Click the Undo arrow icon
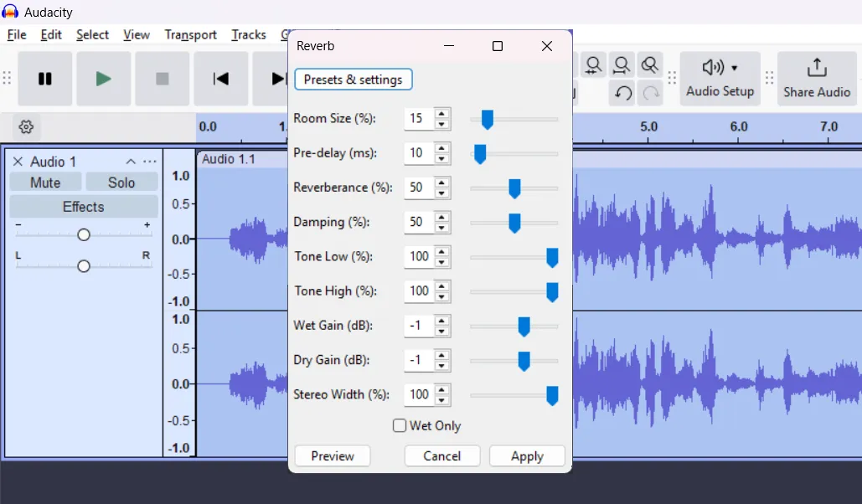 point(622,93)
